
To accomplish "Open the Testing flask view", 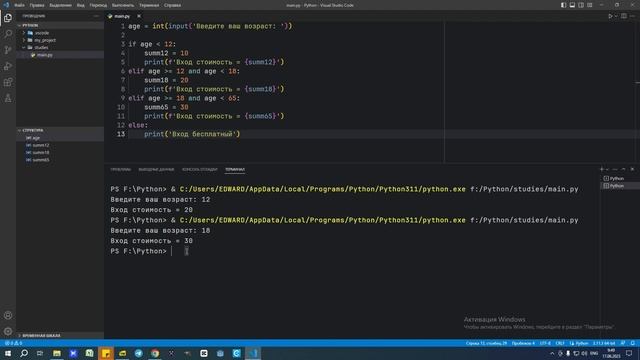I will pos(8,98).
